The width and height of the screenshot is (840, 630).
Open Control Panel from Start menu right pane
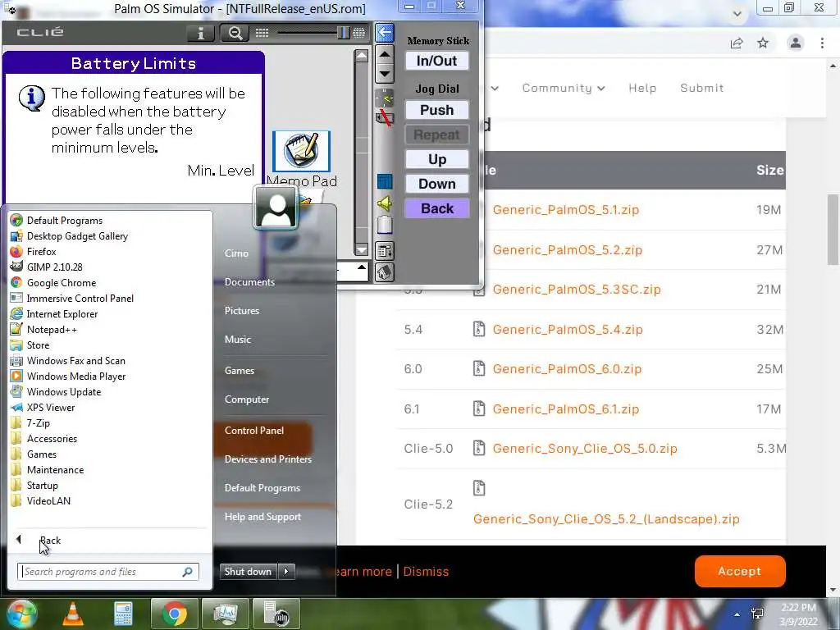tap(254, 430)
